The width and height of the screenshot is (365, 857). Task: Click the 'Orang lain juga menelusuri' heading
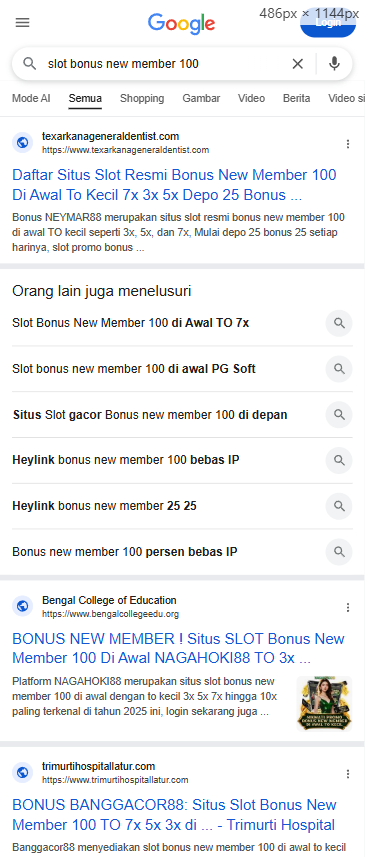click(x=102, y=291)
